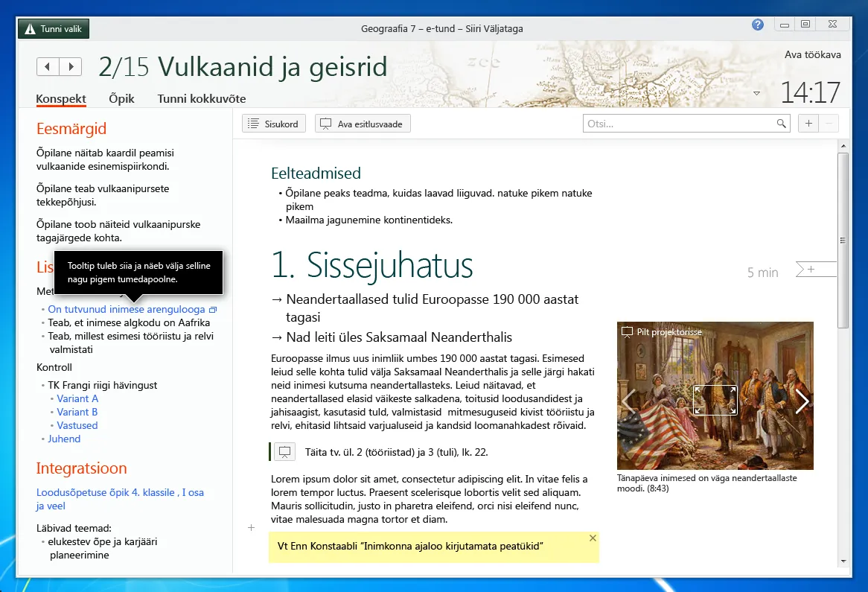Open the help question mark icon
This screenshot has height=592, width=868.
click(x=757, y=25)
